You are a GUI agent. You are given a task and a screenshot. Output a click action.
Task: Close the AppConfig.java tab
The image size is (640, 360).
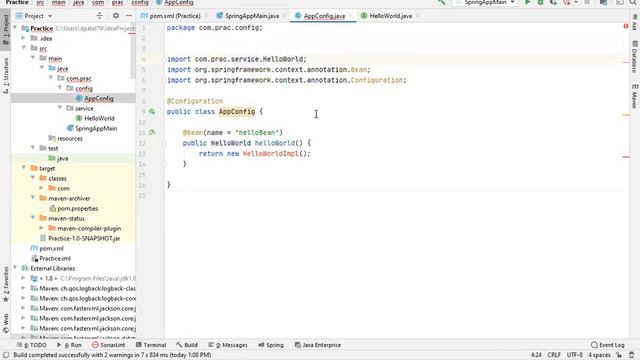351,16
